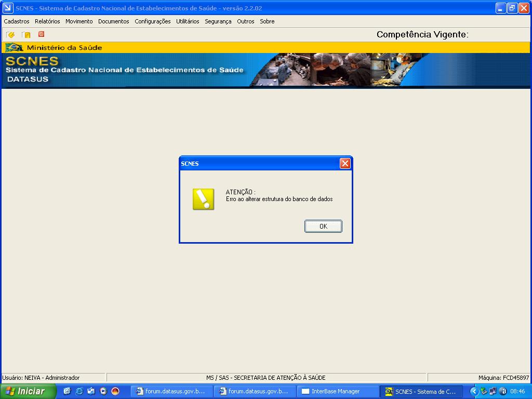This screenshot has height=399, width=532.
Task: Click the yellow exclamation warning icon in dialog
Action: coord(203,199)
